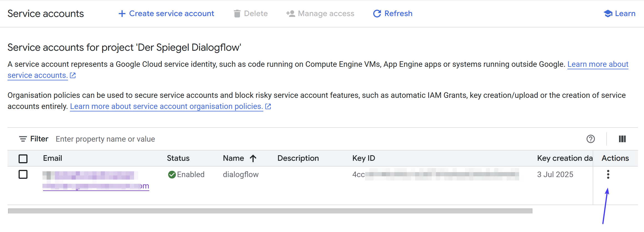Click the Learn graduation cap icon
The height and width of the screenshot is (232, 644).
coord(608,14)
